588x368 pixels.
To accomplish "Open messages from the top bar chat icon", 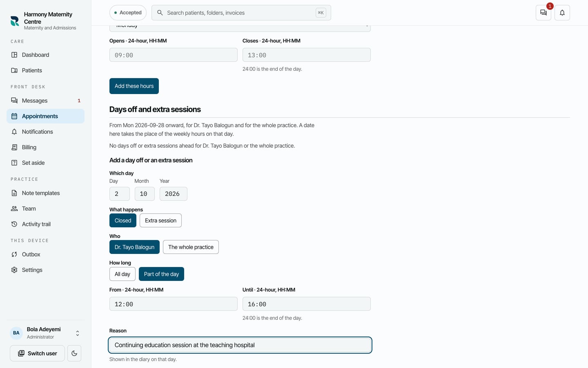I will click(x=543, y=13).
